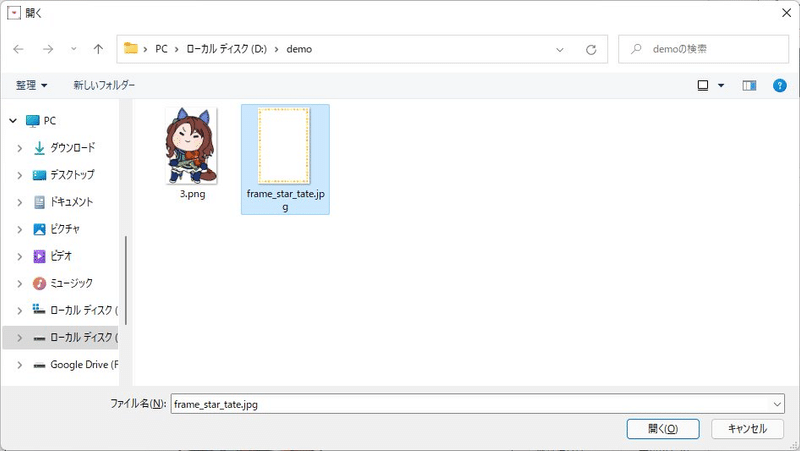Screen dimensions: 800x451
Task: Click the 開く(O) button
Action: coord(663,429)
